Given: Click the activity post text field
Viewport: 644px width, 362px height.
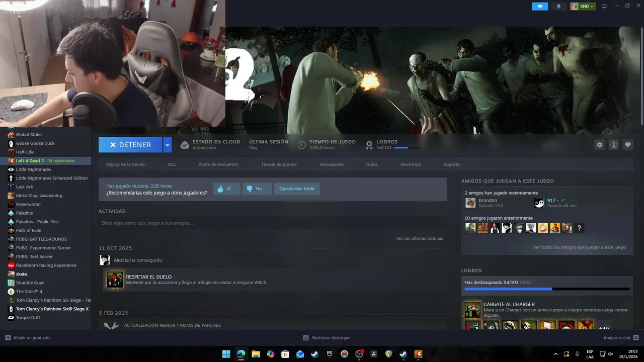Looking at the screenshot, I should click(x=273, y=223).
